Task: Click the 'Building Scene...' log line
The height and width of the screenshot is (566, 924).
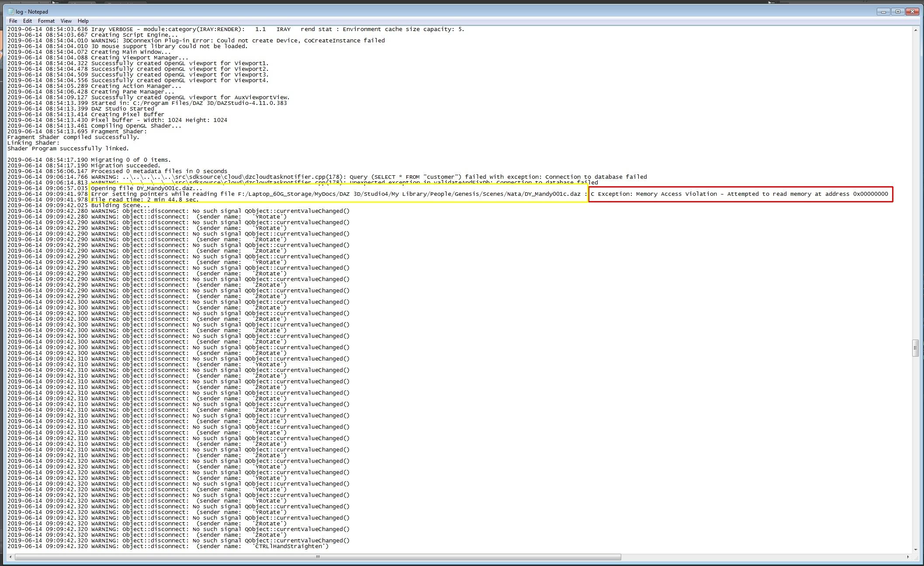Action: pos(120,205)
